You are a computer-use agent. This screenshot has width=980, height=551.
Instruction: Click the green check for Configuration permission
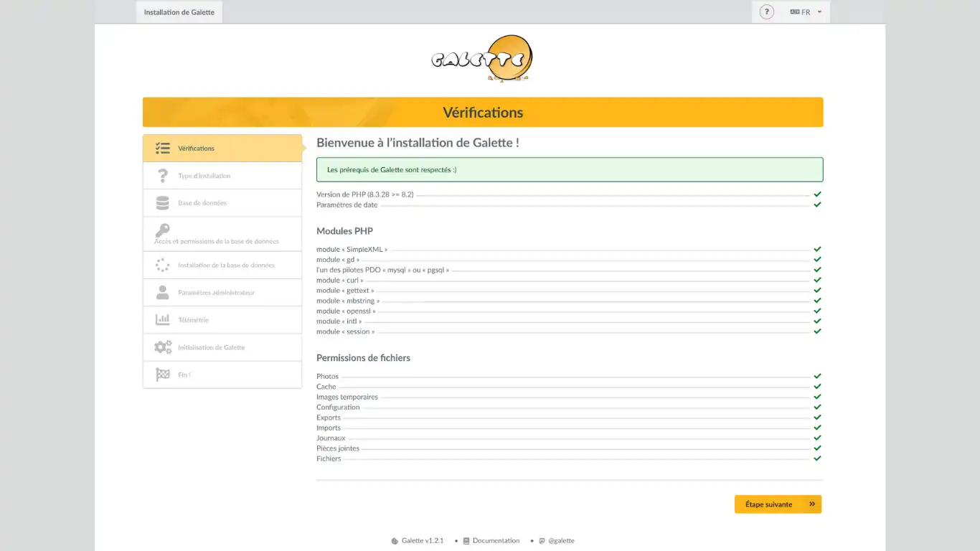point(817,407)
